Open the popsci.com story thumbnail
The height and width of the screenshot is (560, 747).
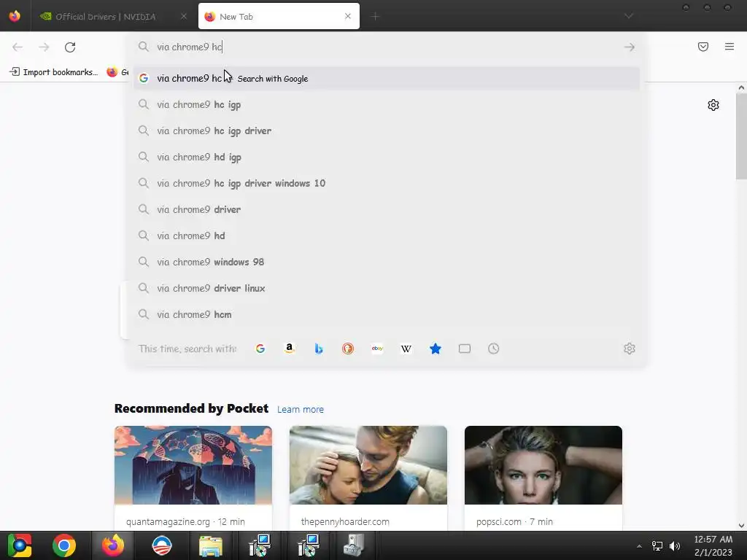pyautogui.click(x=543, y=465)
